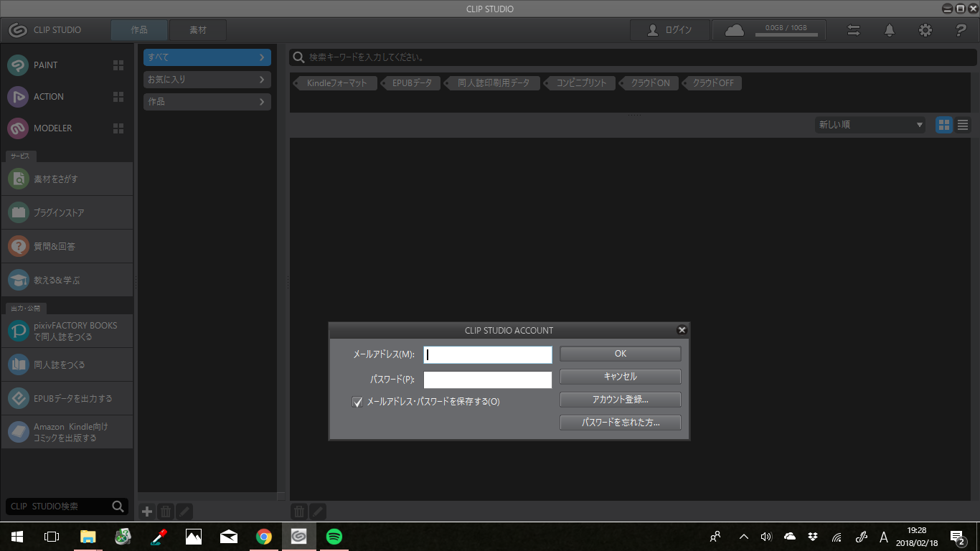Filter by コンビニプリント tag
Screen dimensions: 980x551
(x=580, y=83)
